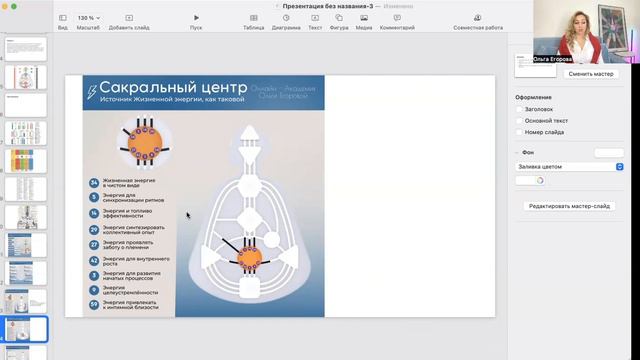Click gate 9 Энергия целеустремлённости text
The height and width of the screenshot is (360, 640).
click(x=130, y=290)
